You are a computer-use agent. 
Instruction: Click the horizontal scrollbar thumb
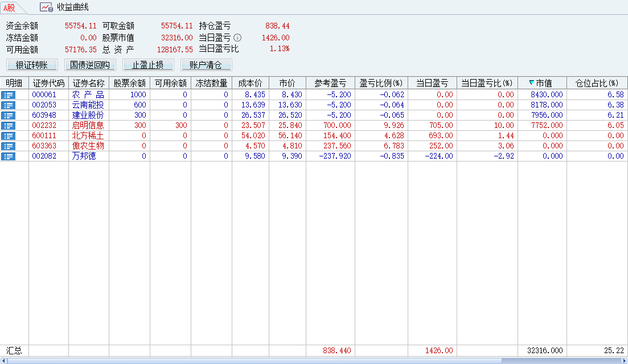point(255,361)
